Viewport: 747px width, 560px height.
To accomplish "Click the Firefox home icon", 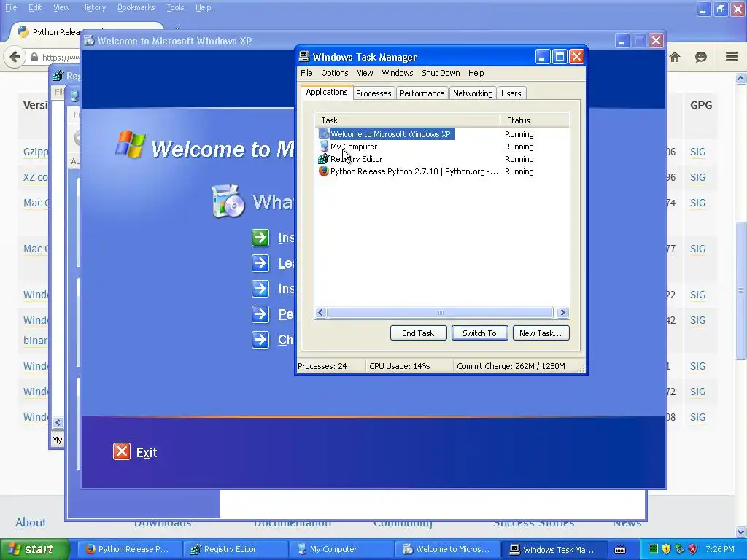I will tap(675, 57).
